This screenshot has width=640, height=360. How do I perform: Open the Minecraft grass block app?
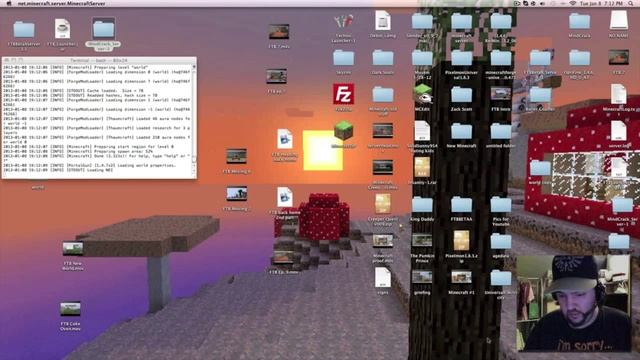pyautogui.click(x=343, y=131)
